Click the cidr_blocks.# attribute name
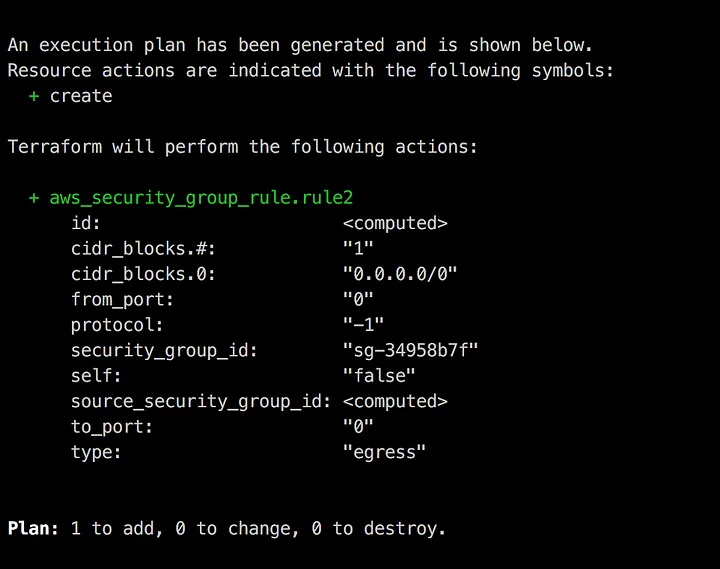Viewport: 720px width, 569px height. tap(143, 249)
